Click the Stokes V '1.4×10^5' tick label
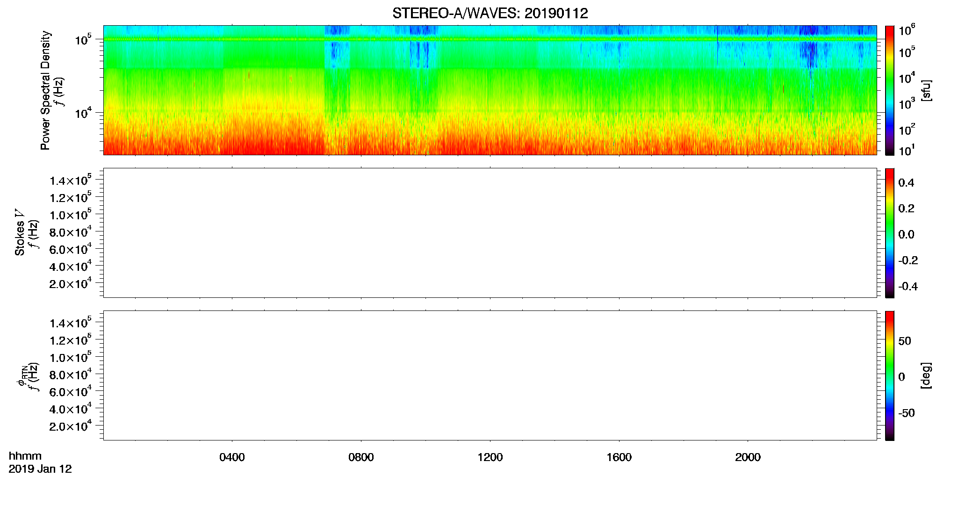The height and width of the screenshot is (505, 980). [71, 180]
